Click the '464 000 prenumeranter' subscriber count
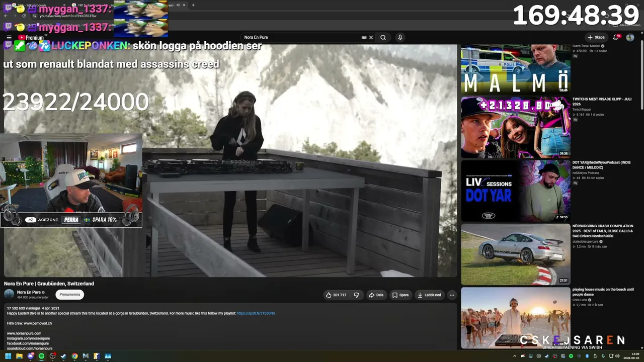Screen dimensions: 644x362 (x=33, y=298)
